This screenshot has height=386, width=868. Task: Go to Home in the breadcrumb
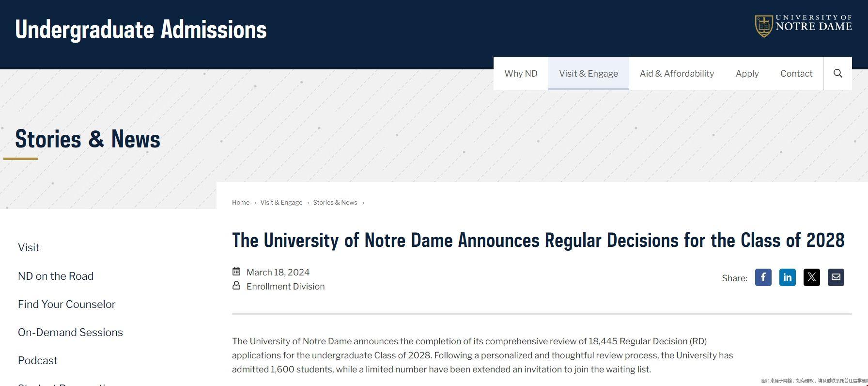click(241, 202)
